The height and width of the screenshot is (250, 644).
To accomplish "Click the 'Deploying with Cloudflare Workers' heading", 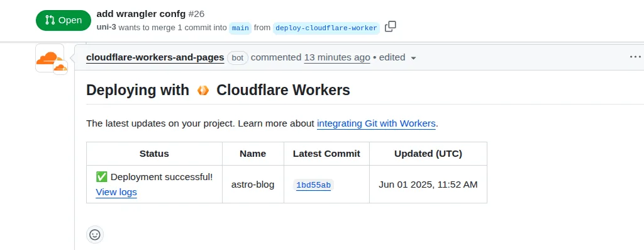I will [218, 90].
